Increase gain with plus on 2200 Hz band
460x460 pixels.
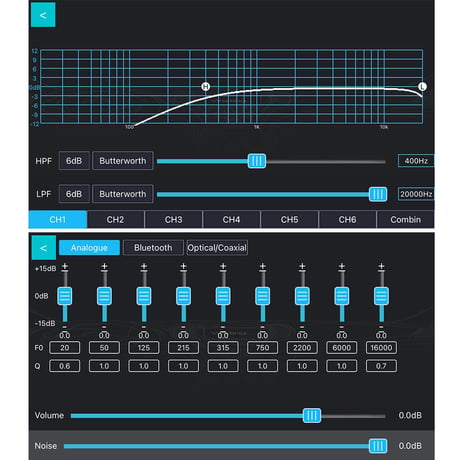pos(302,266)
